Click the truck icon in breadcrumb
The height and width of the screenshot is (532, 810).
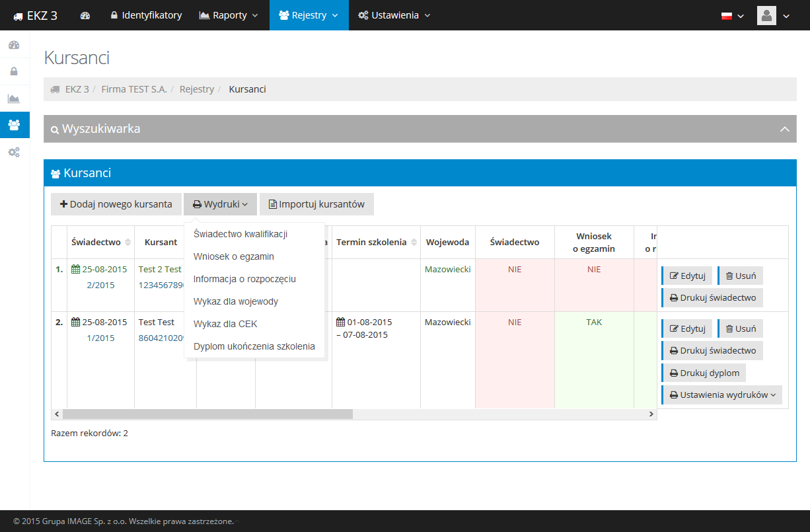[55, 89]
